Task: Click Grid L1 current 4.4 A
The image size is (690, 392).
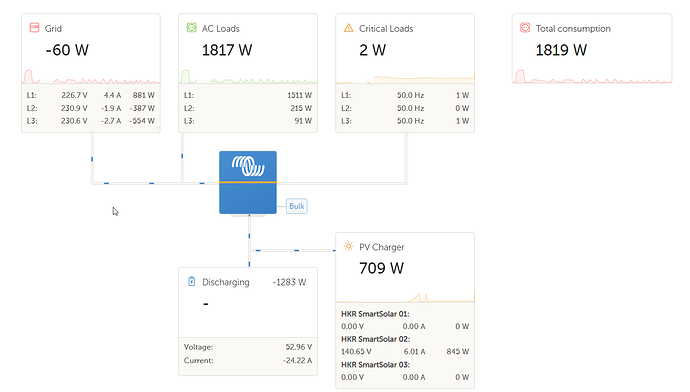Action: [112, 95]
